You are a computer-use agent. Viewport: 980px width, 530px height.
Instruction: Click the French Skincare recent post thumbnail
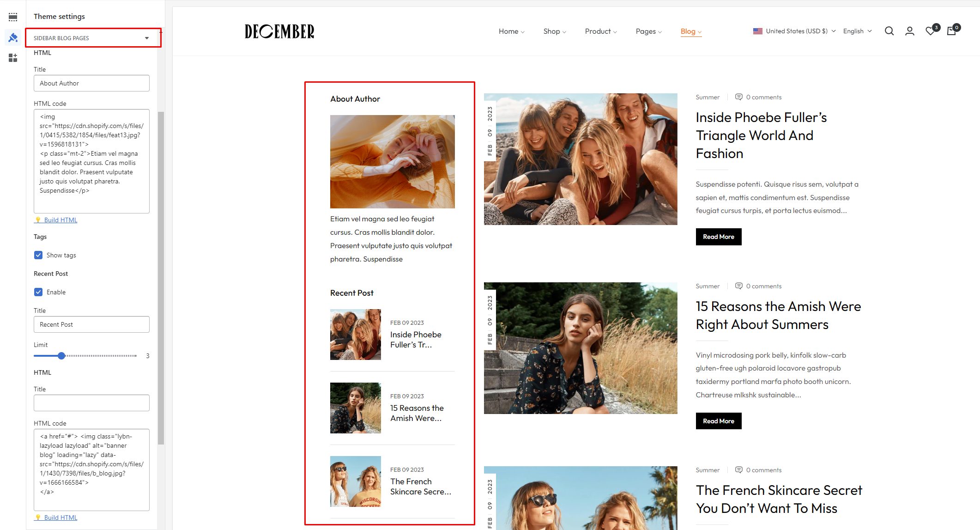point(355,481)
